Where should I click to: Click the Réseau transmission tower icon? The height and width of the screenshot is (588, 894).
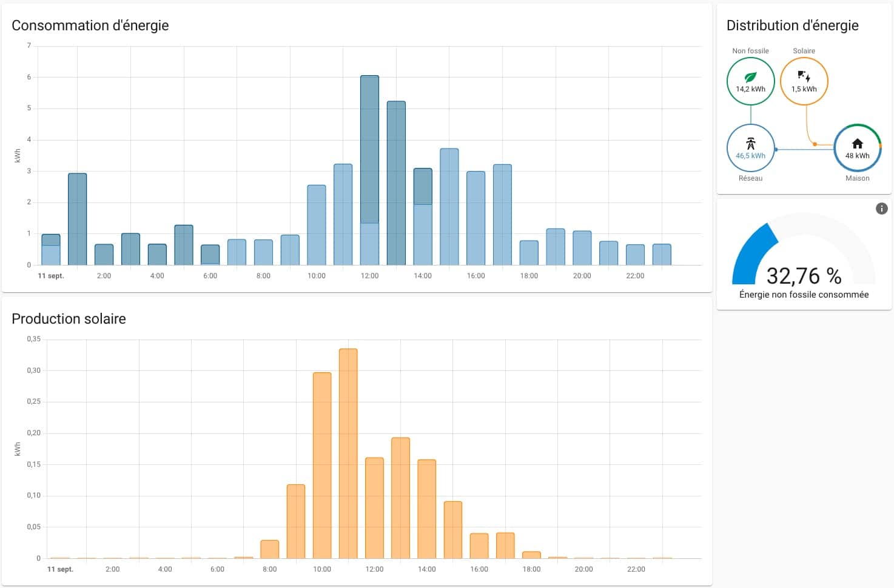(750, 144)
